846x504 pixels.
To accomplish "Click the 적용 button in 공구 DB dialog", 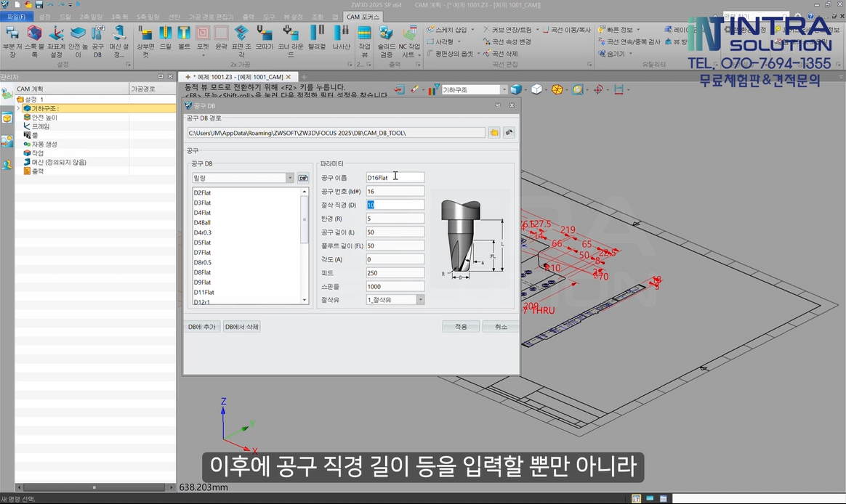I will pos(461,327).
